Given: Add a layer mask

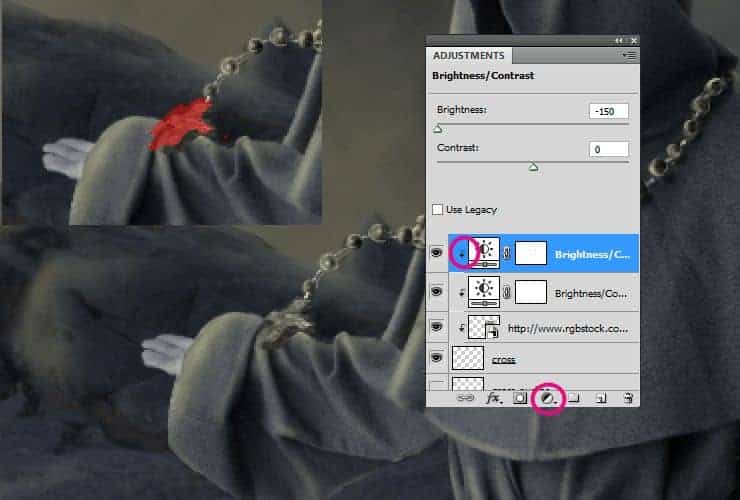Looking at the screenshot, I should click(520, 398).
